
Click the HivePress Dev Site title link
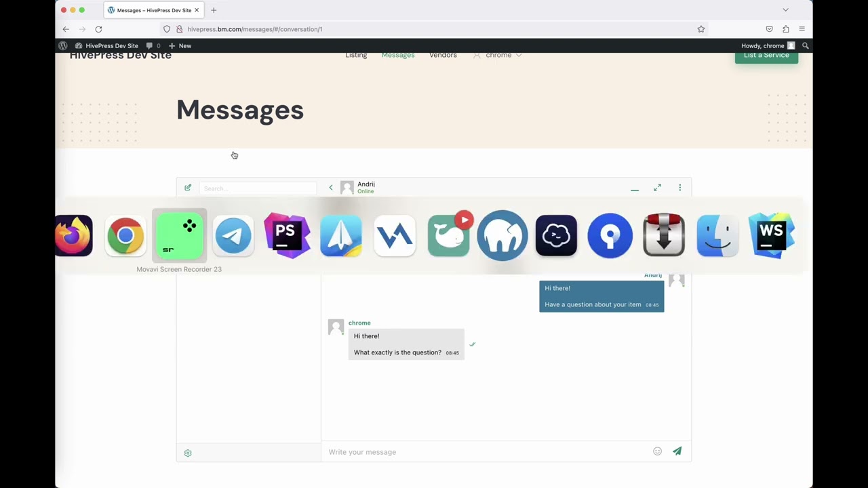click(121, 56)
